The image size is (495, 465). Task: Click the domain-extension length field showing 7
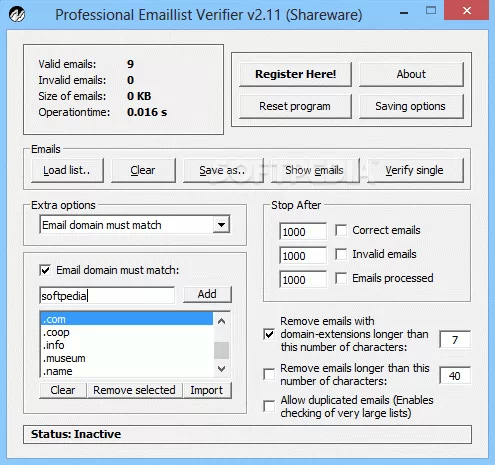[455, 340]
